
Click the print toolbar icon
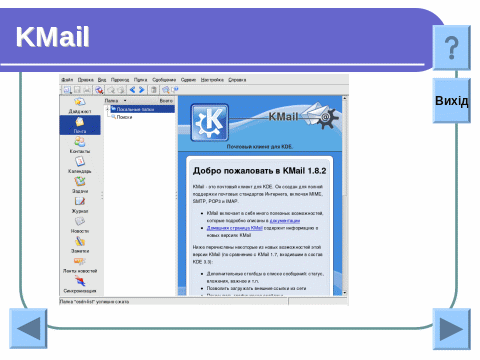[87, 90]
